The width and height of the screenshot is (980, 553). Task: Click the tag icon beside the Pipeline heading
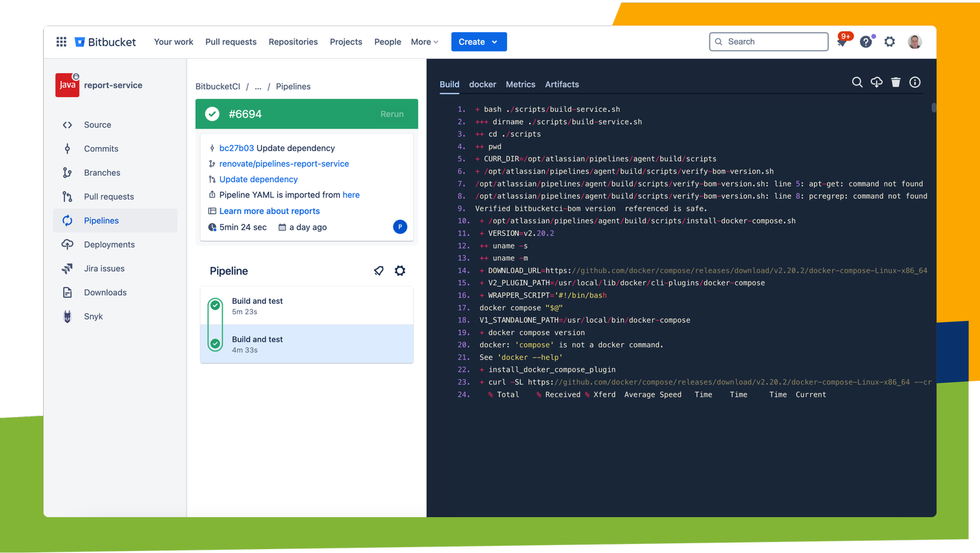(x=379, y=271)
